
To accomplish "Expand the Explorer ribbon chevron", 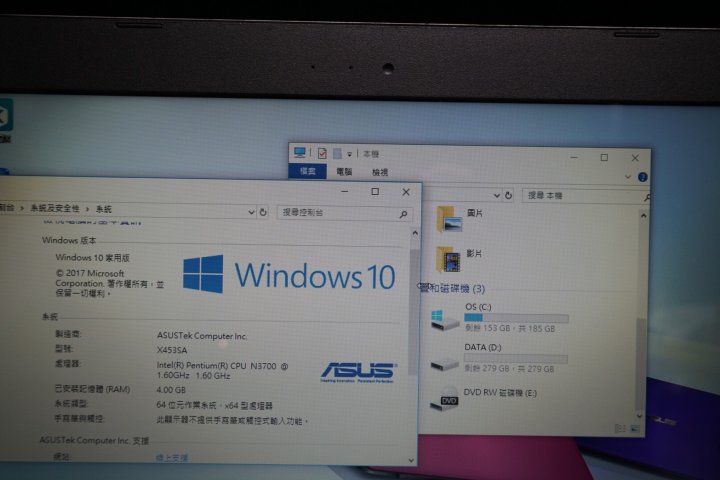I will click(628, 176).
